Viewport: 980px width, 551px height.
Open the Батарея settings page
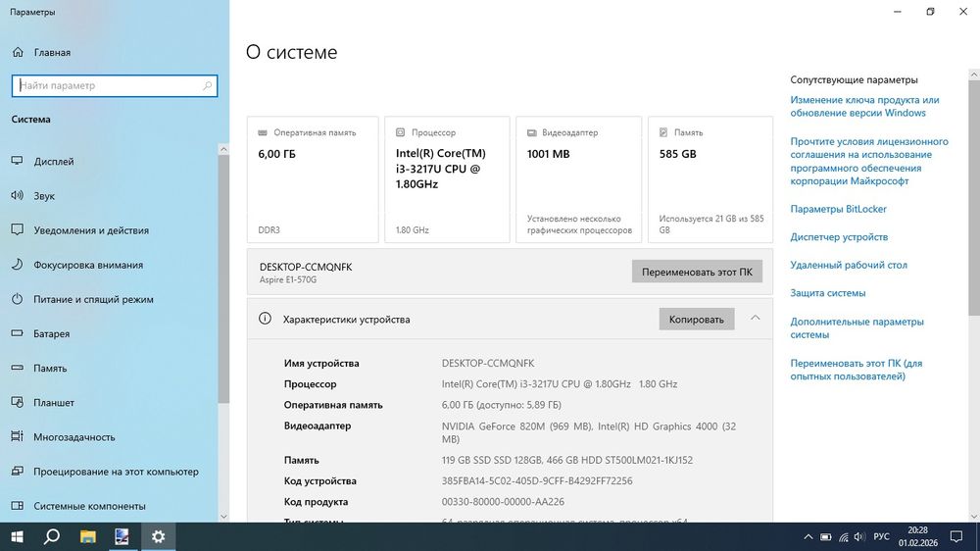coord(110,333)
